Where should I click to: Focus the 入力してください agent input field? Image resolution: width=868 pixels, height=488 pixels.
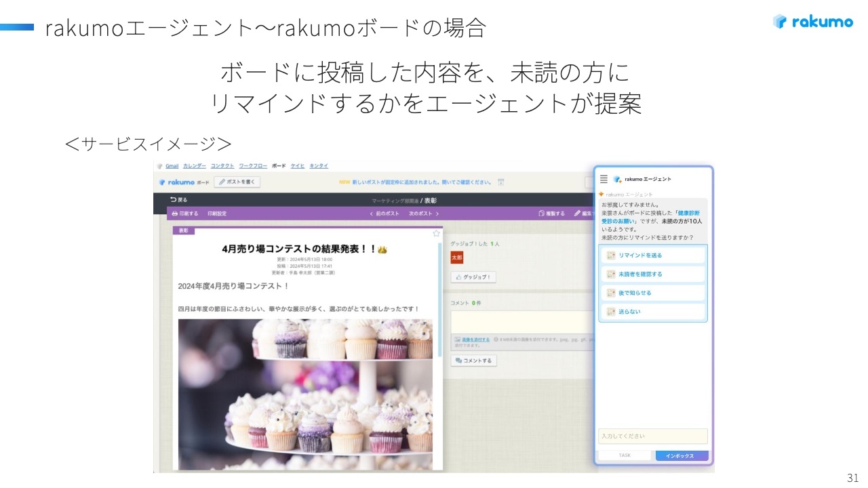point(652,436)
